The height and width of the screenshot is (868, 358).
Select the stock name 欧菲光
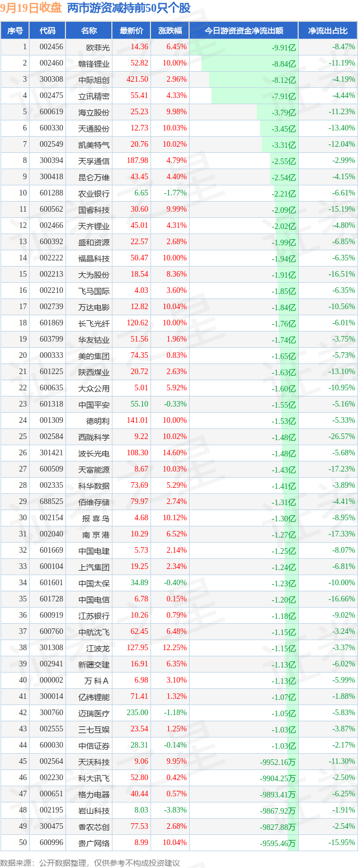98,47
